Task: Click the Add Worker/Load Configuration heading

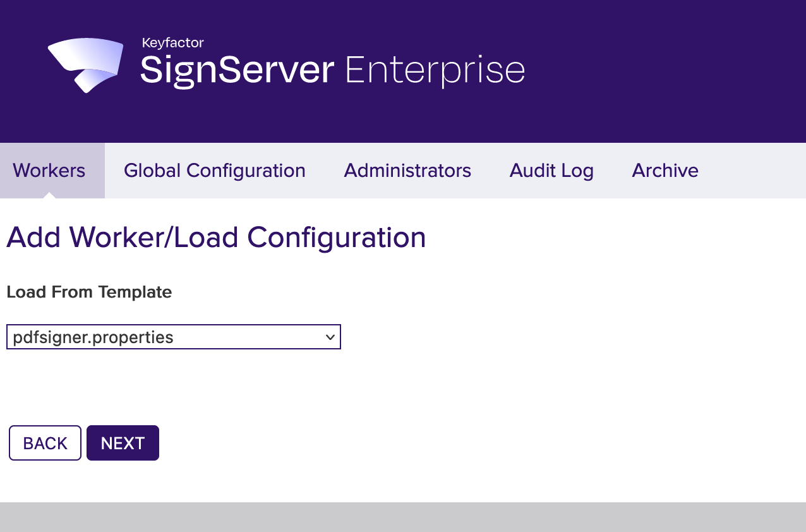Action: 216,238
